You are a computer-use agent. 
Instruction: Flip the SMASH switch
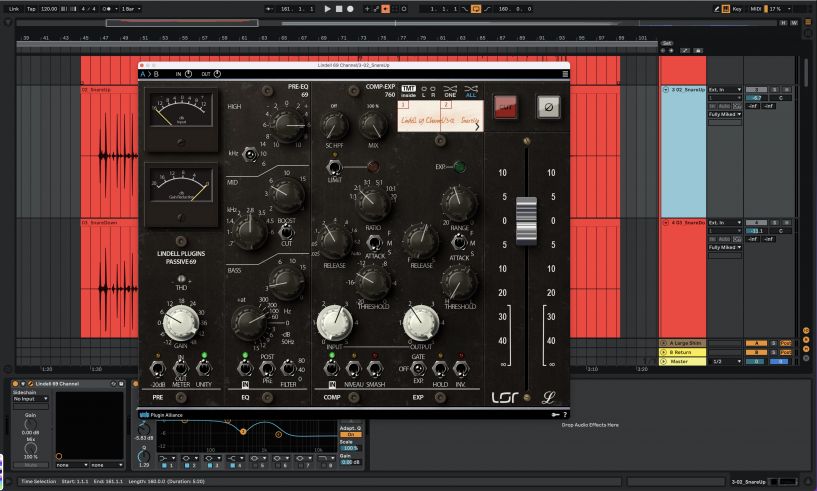375,369
